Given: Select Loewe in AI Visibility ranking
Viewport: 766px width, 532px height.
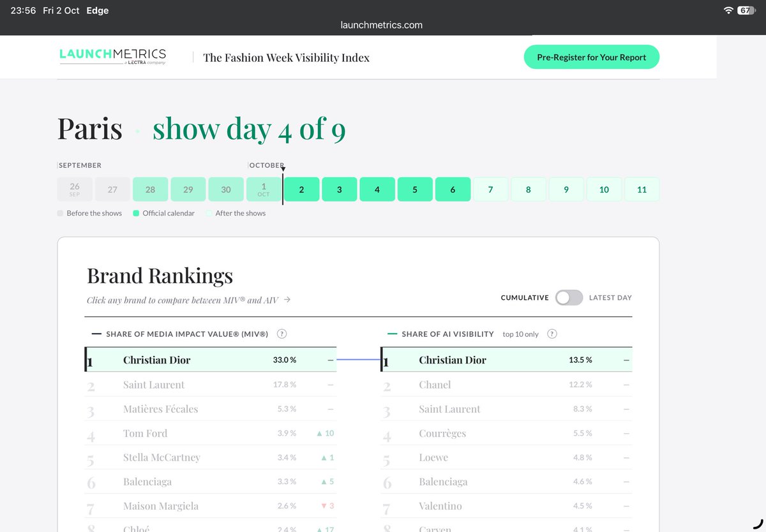Looking at the screenshot, I should (x=507, y=457).
